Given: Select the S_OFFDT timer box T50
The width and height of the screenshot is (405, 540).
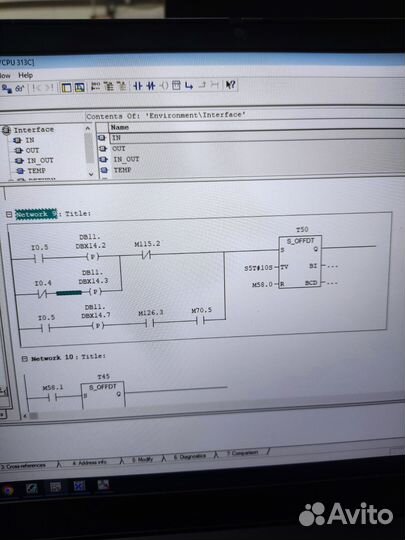Looking at the screenshot, I should point(300,262).
